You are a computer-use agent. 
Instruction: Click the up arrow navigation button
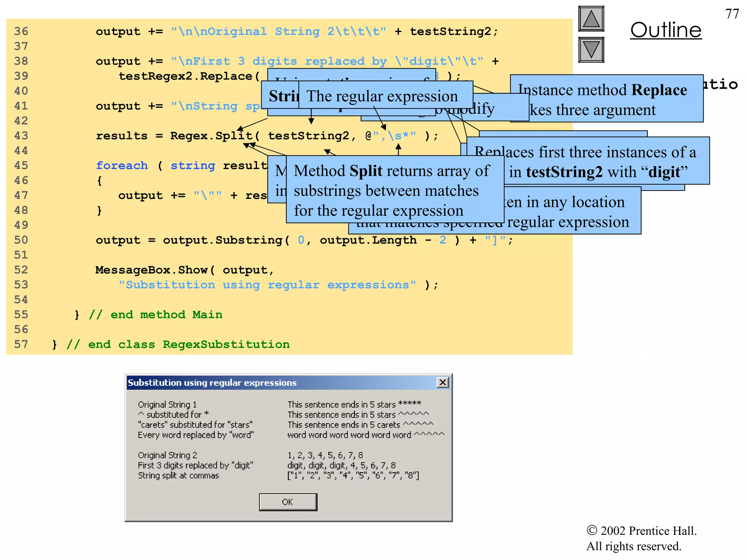click(591, 19)
